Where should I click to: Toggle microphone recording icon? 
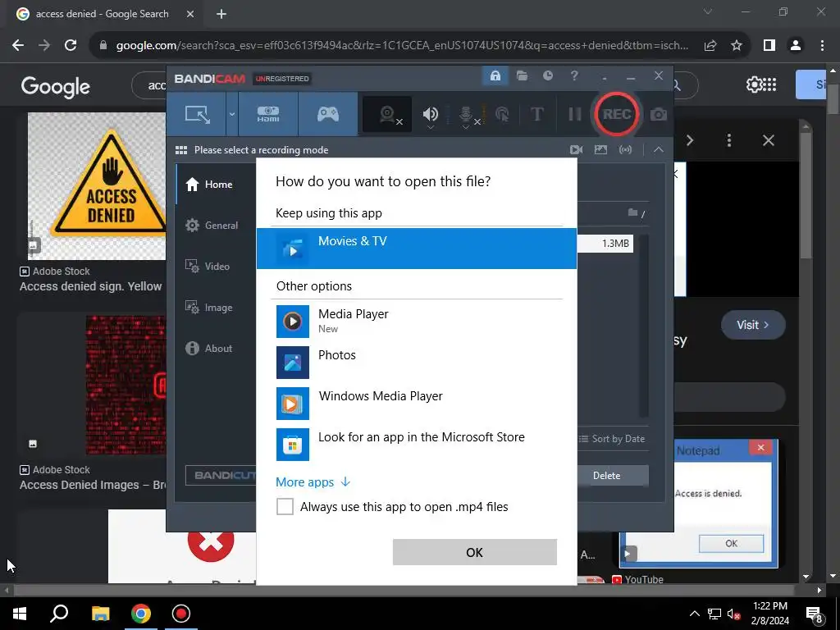click(466, 115)
